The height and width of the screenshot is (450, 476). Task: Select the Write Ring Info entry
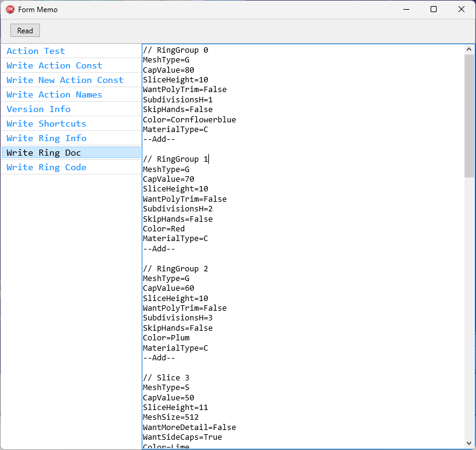pyautogui.click(x=46, y=138)
